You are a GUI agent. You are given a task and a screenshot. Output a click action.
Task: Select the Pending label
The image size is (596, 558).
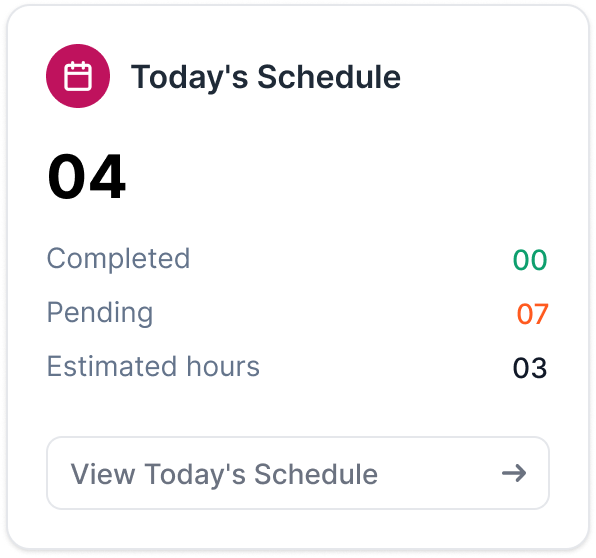tap(100, 313)
